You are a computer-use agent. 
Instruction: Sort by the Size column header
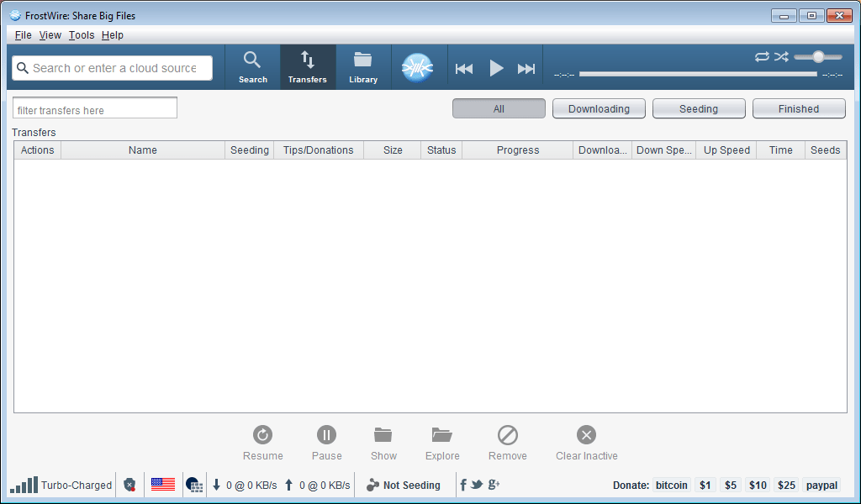tap(393, 150)
